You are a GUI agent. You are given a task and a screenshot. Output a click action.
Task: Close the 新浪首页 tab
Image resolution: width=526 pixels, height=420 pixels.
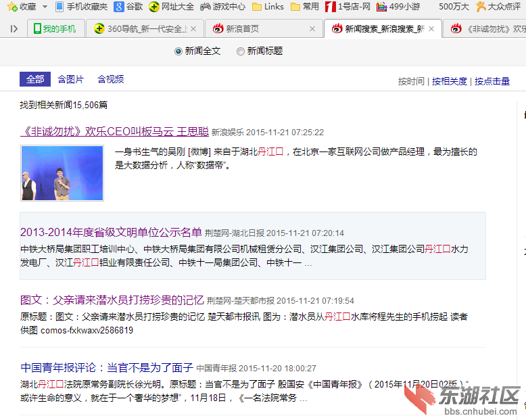click(312, 29)
